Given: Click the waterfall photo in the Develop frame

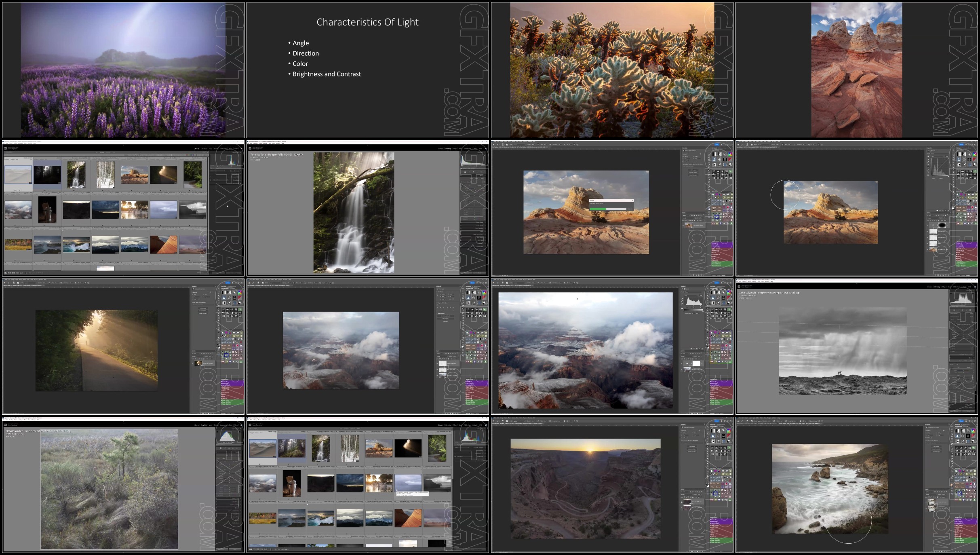Looking at the screenshot, I should point(354,213).
